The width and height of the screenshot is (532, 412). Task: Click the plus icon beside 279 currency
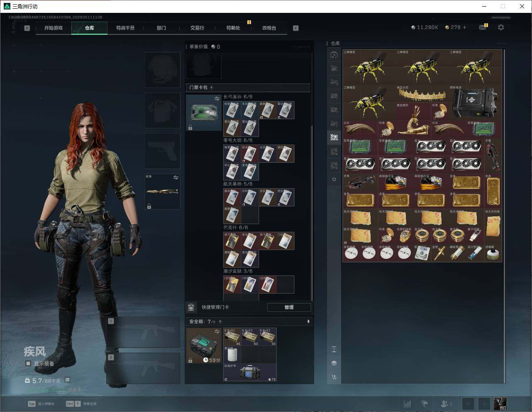pyautogui.click(x=464, y=27)
